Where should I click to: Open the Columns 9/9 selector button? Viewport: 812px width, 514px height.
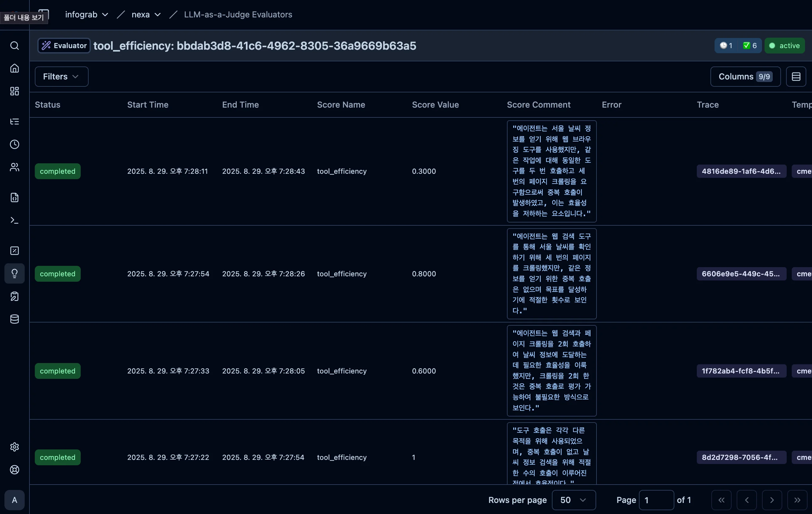point(745,77)
